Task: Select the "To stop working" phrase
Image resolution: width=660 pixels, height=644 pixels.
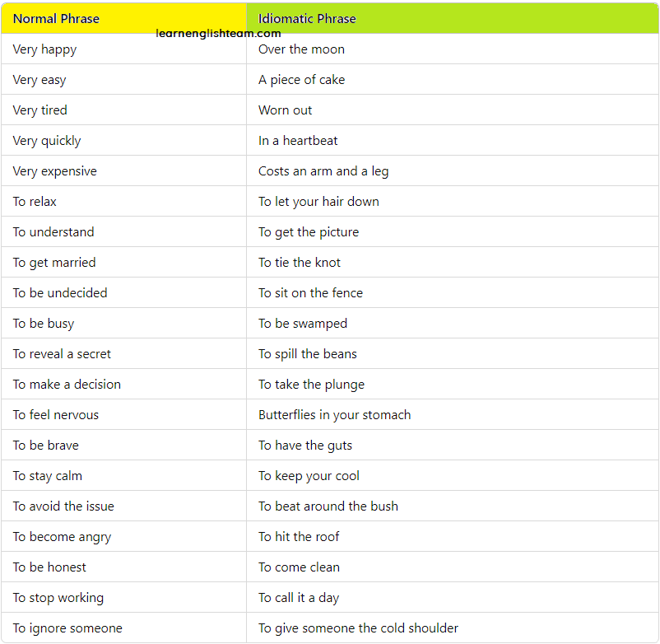Action: [58, 598]
